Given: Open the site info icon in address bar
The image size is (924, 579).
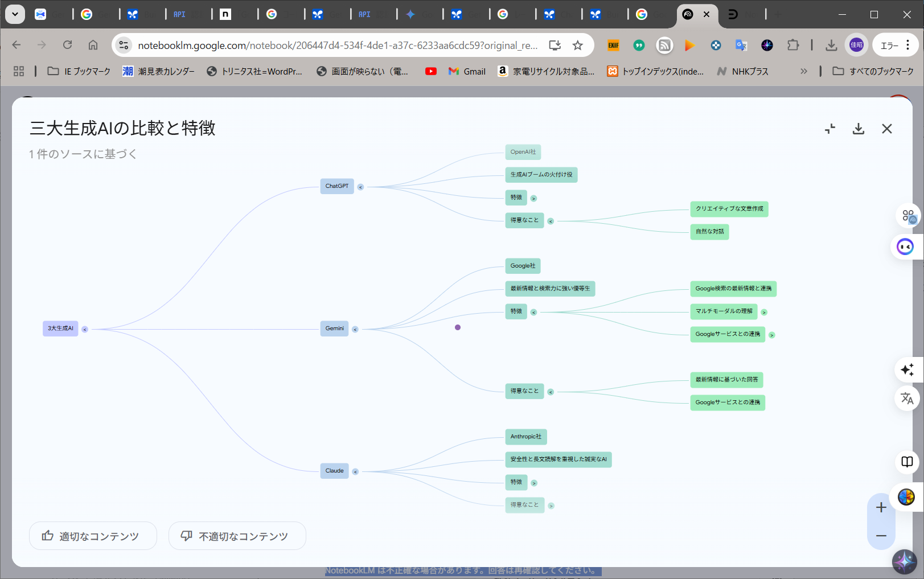Looking at the screenshot, I should pyautogui.click(x=124, y=45).
